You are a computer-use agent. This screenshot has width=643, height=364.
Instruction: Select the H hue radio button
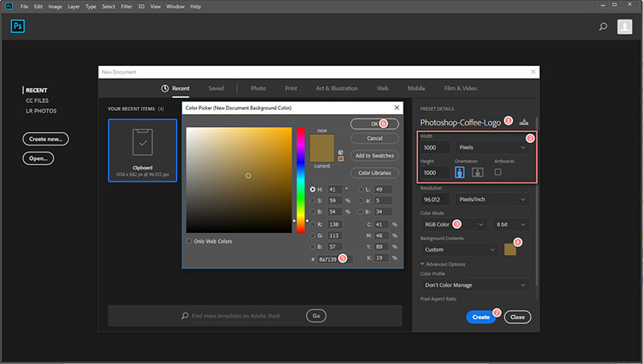313,190
